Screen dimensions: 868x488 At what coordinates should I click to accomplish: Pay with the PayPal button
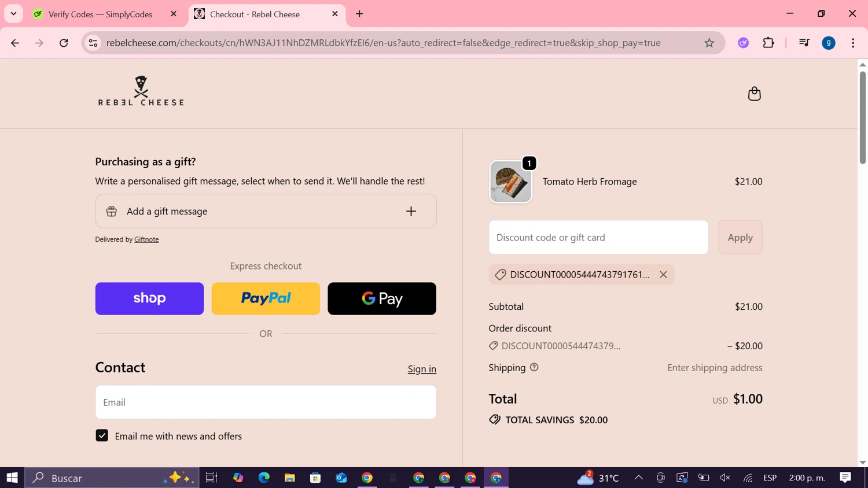coord(266,298)
